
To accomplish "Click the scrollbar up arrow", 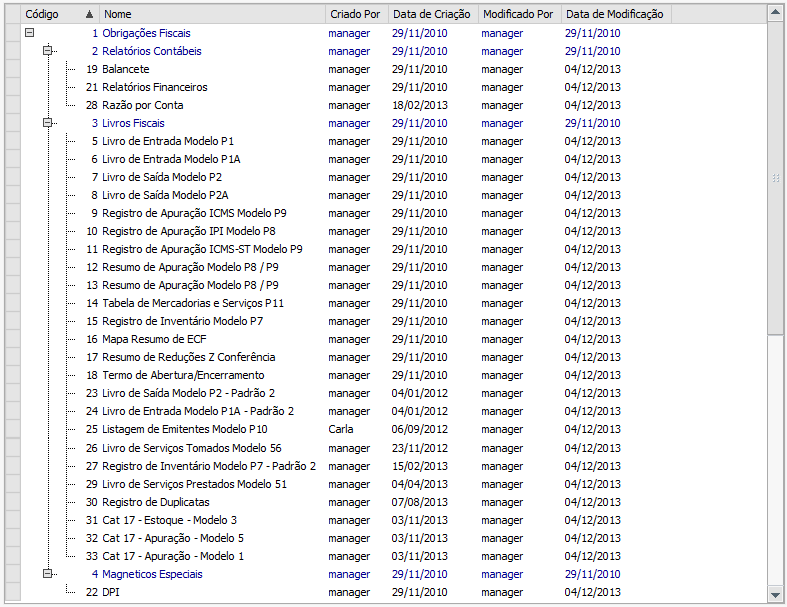I will 775,14.
